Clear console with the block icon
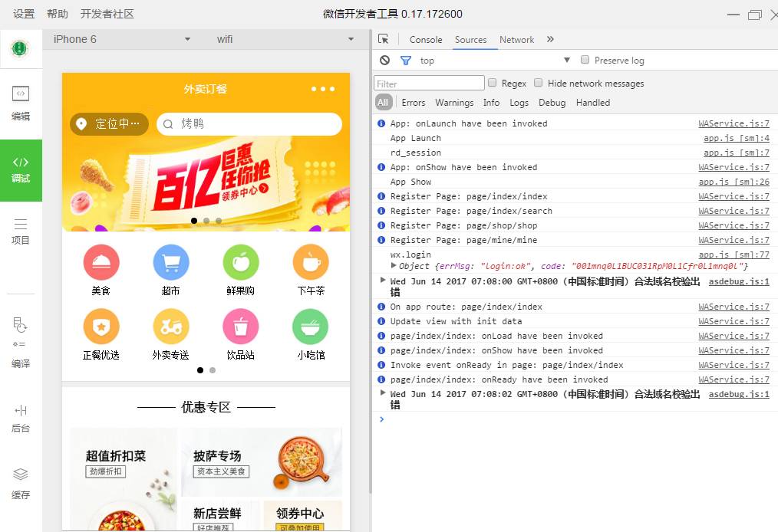The height and width of the screenshot is (532, 778). 384,60
